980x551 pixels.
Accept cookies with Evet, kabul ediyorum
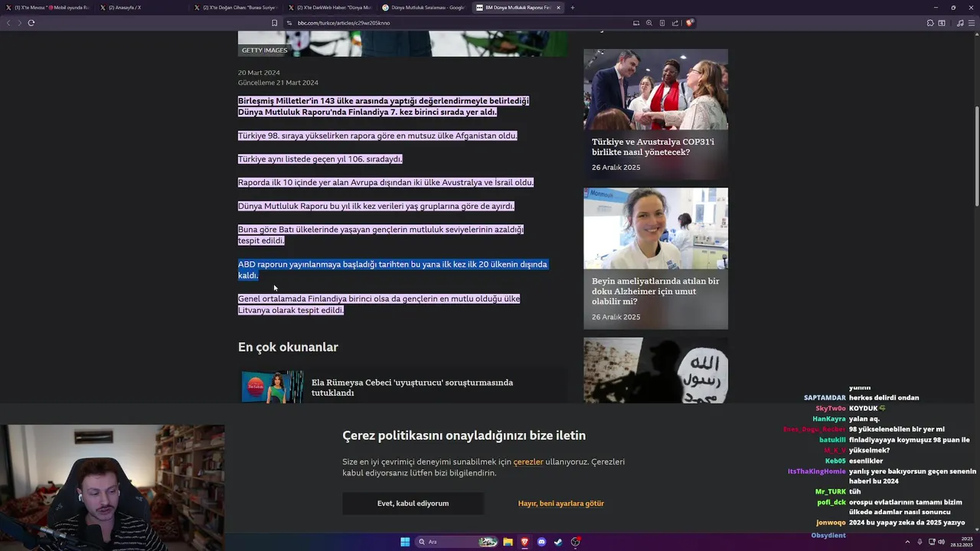pos(413,504)
